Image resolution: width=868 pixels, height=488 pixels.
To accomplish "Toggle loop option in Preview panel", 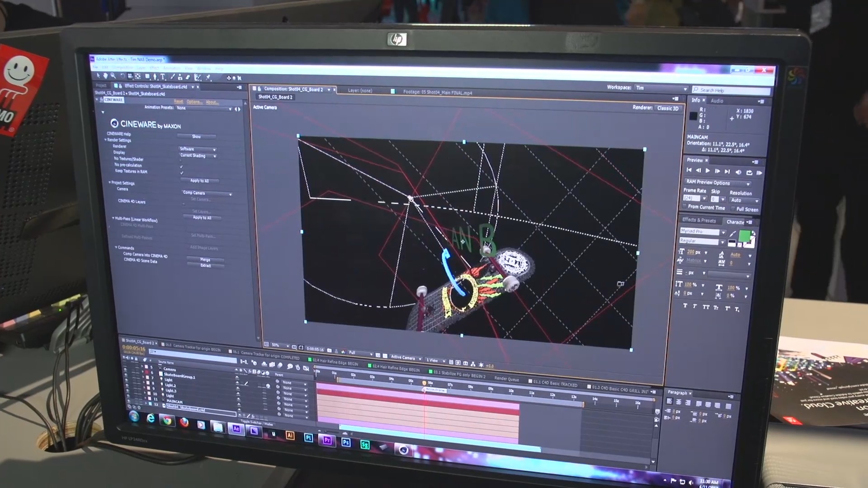I will (x=749, y=172).
